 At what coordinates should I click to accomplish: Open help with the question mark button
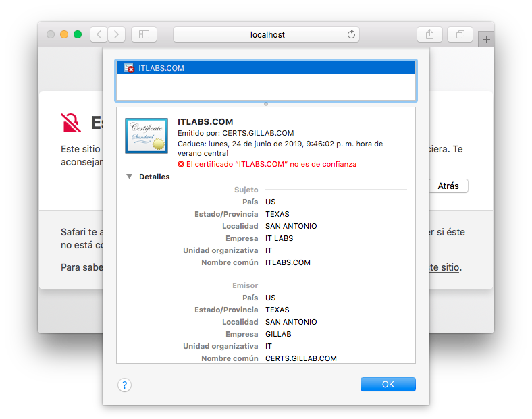point(124,385)
